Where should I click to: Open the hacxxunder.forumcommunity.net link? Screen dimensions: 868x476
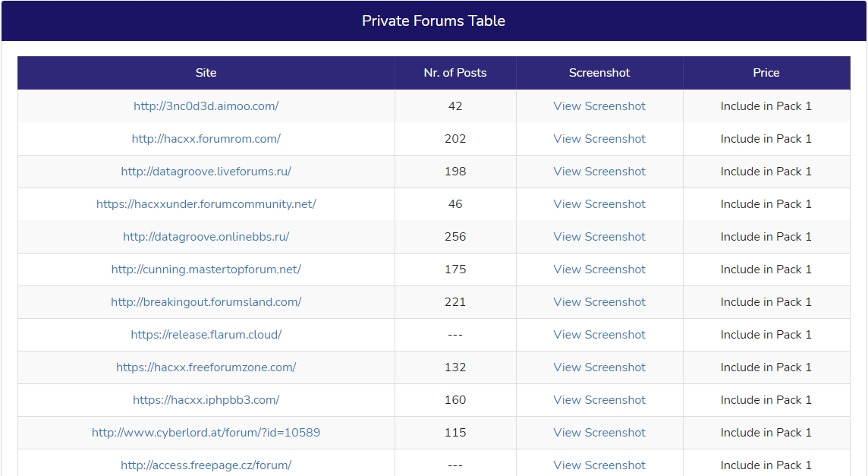click(206, 204)
